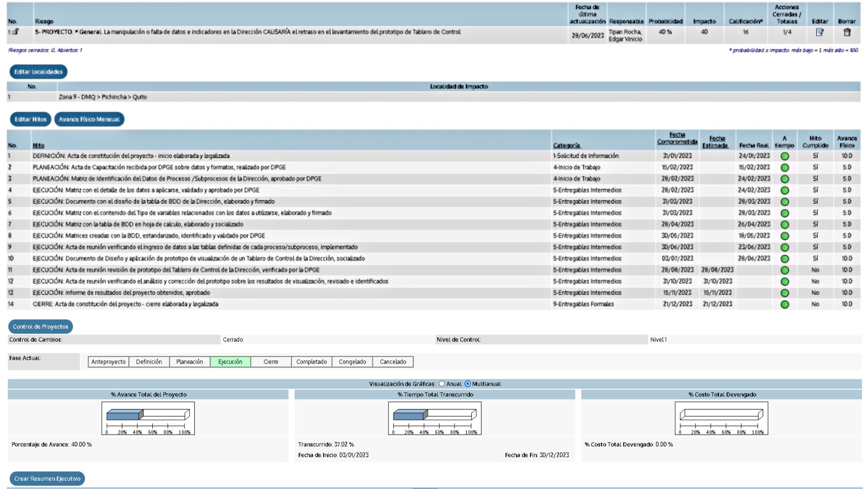Click '% Costo Total Devengado: 0.00 %' text

tap(628, 445)
